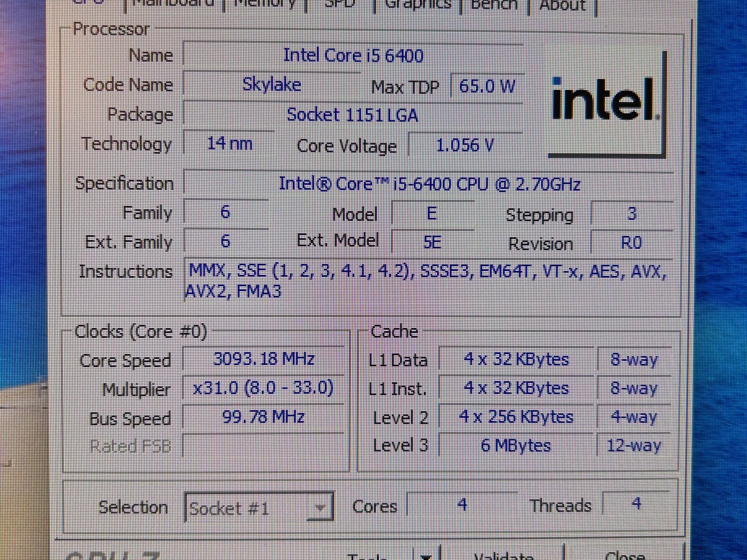This screenshot has width=747, height=560.
Task: Select the Revision value 'R0'
Action: tap(631, 243)
